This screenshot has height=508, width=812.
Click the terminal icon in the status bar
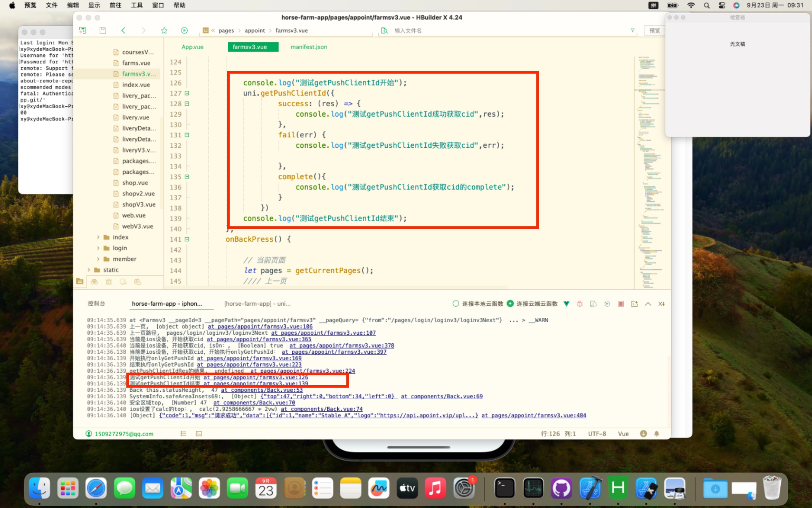[x=199, y=434]
